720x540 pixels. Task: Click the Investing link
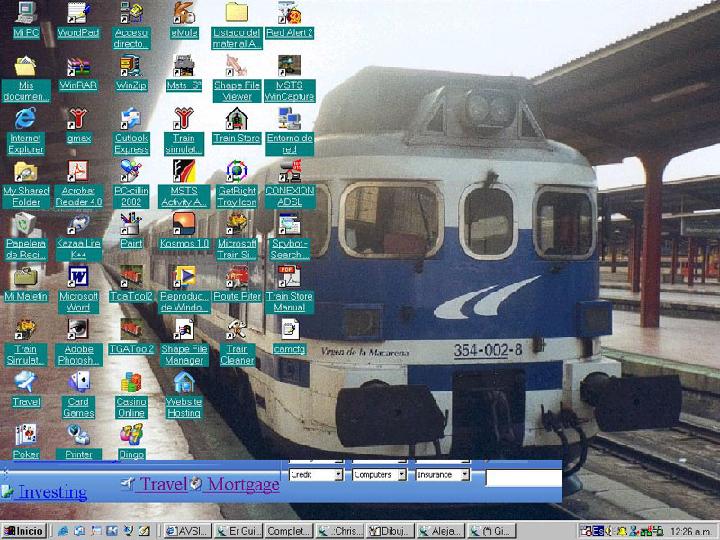coord(52,492)
